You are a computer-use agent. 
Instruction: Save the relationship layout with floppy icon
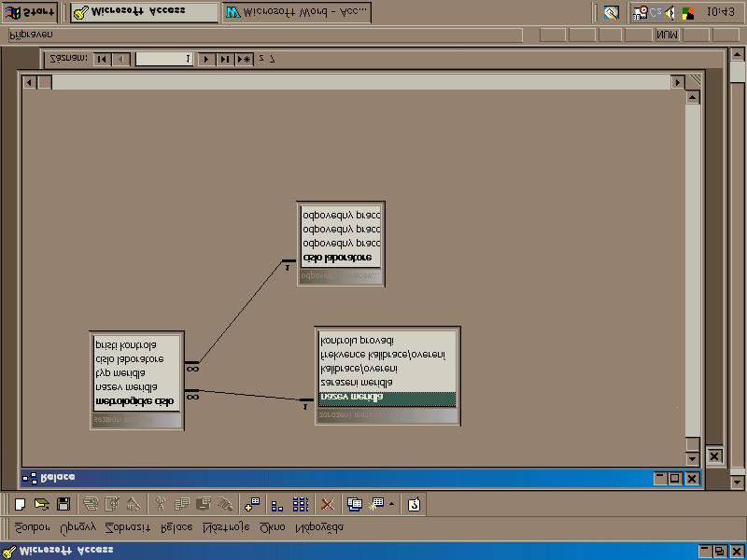(x=63, y=504)
